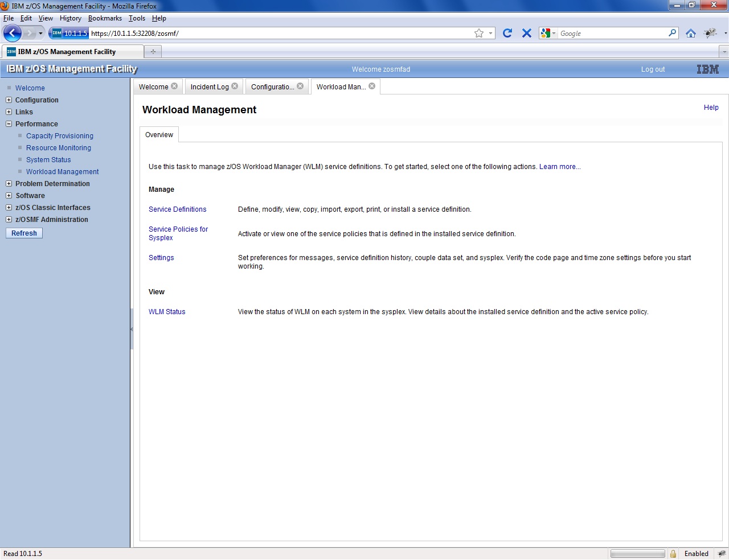Select the Overview tab
The image size is (729, 560).
click(x=159, y=135)
